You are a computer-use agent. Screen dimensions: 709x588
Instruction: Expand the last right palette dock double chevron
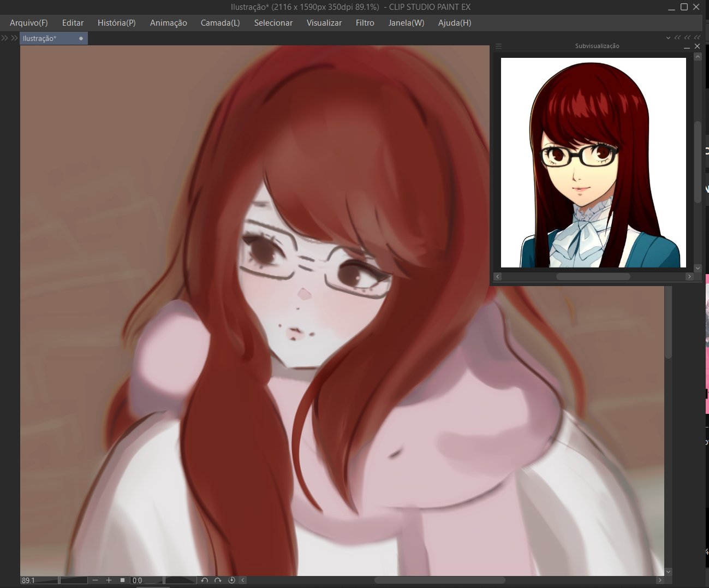point(697,38)
